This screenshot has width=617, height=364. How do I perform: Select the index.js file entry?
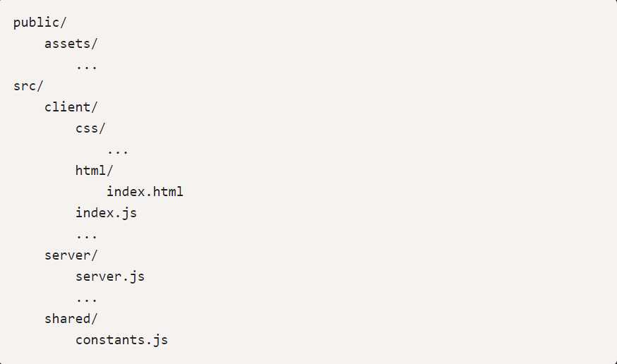tap(107, 212)
